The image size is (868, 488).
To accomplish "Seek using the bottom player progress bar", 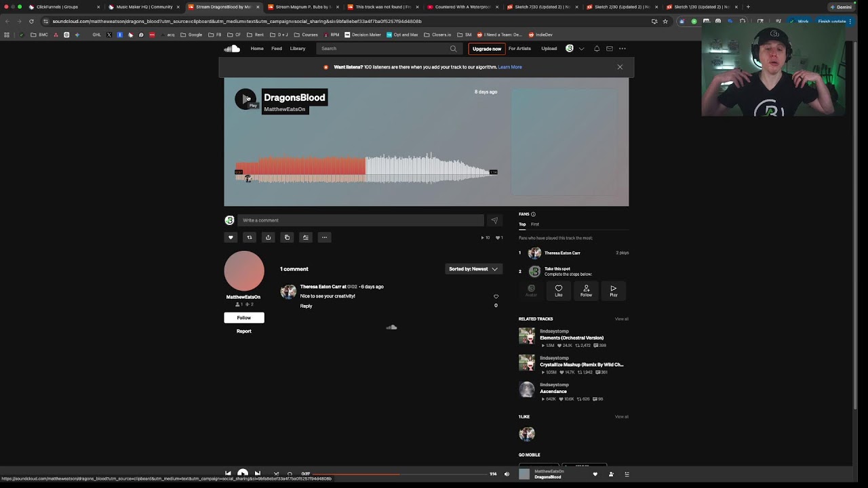I will 400,474.
